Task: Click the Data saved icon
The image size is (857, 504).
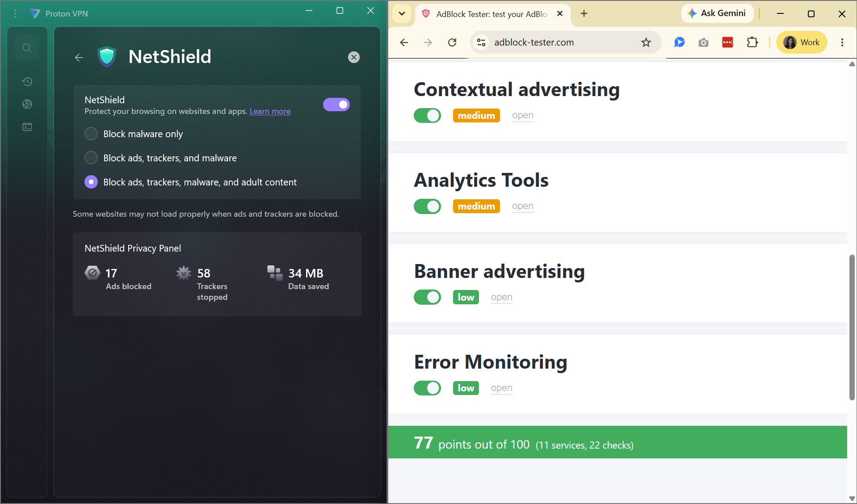Action: (275, 273)
